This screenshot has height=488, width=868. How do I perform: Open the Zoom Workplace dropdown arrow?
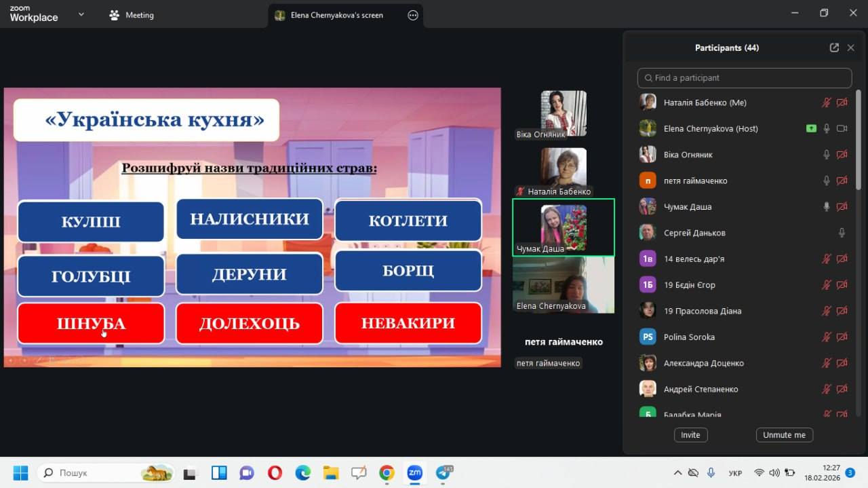click(x=81, y=14)
